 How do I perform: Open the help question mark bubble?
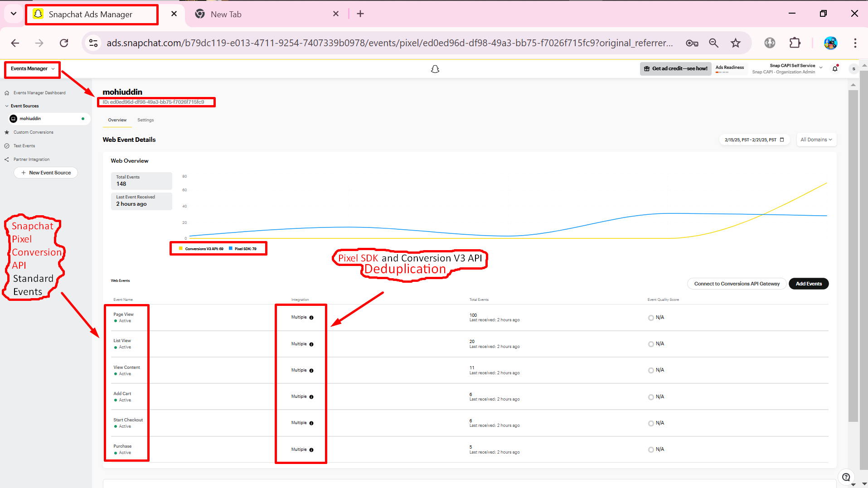point(846,477)
